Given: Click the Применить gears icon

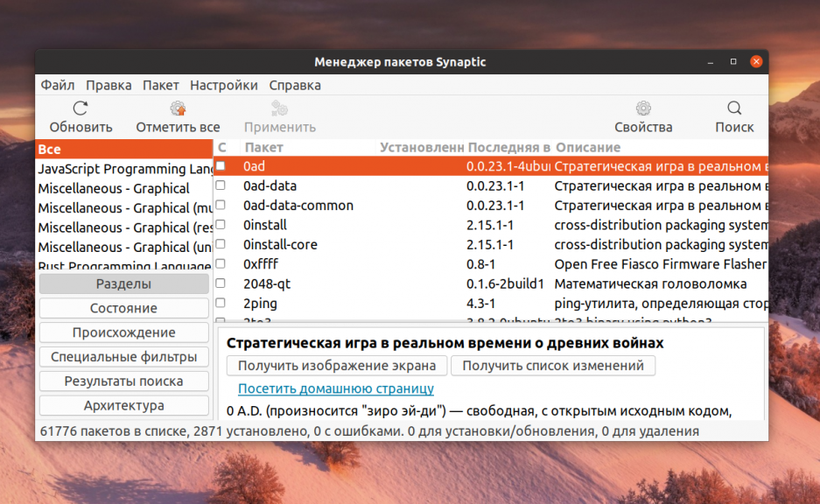Looking at the screenshot, I should 279,108.
